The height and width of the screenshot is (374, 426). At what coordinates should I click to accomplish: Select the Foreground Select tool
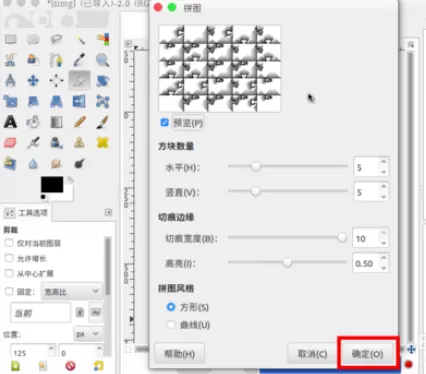click(x=33, y=60)
